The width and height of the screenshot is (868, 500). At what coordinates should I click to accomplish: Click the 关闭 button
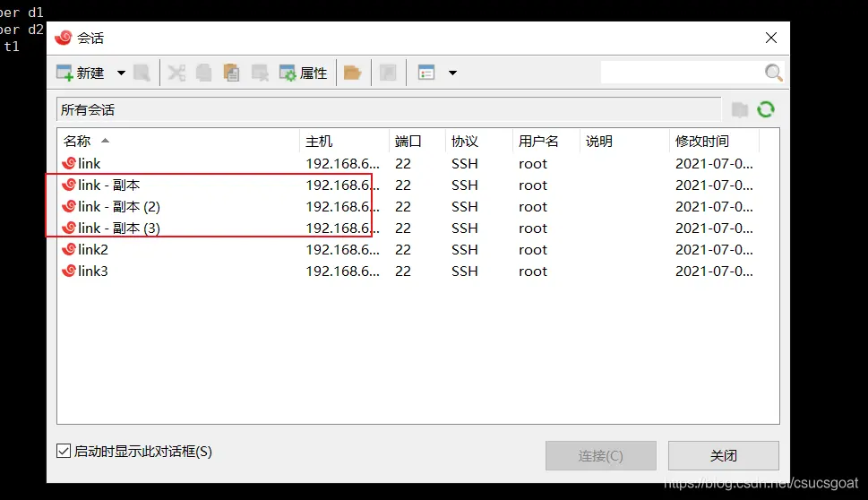(724, 456)
